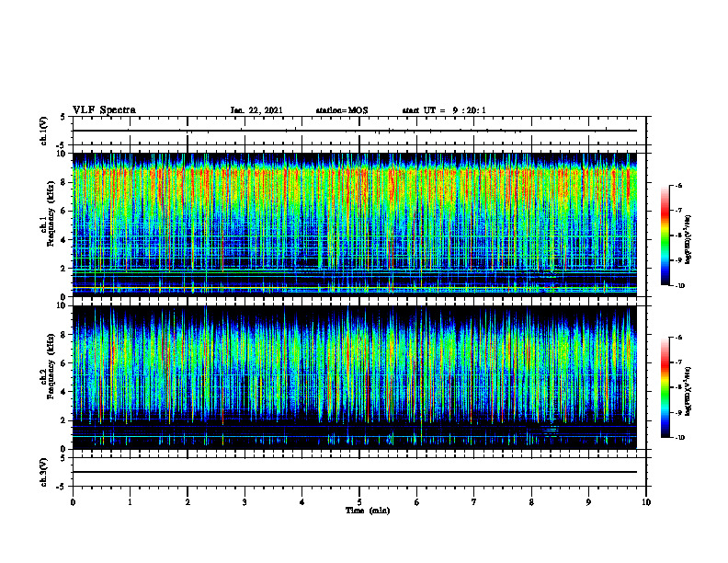Click the time axis tick label "0"
This screenshot has height=563, width=728.
[x=73, y=502]
